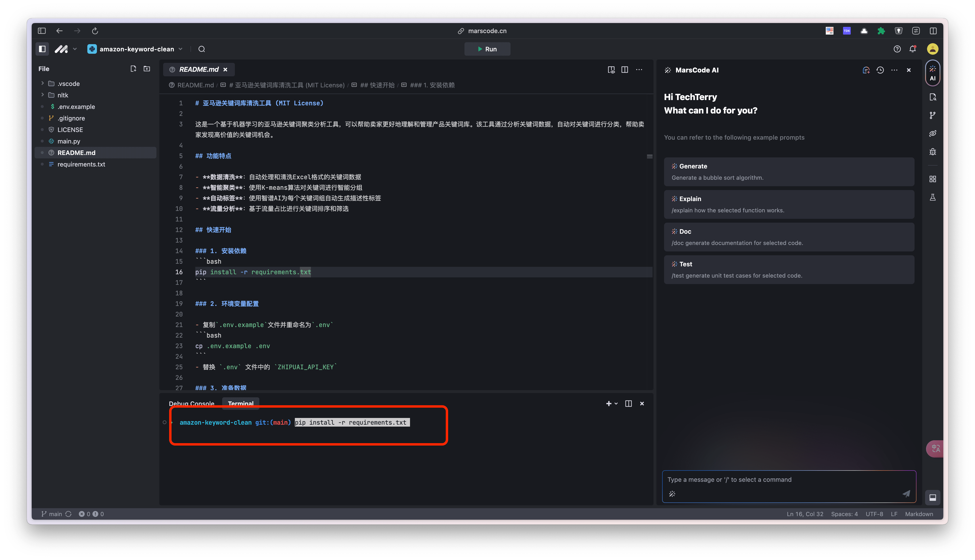The image size is (975, 560).
Task: Toggle the AI panel from right sidebar
Action: point(932,73)
